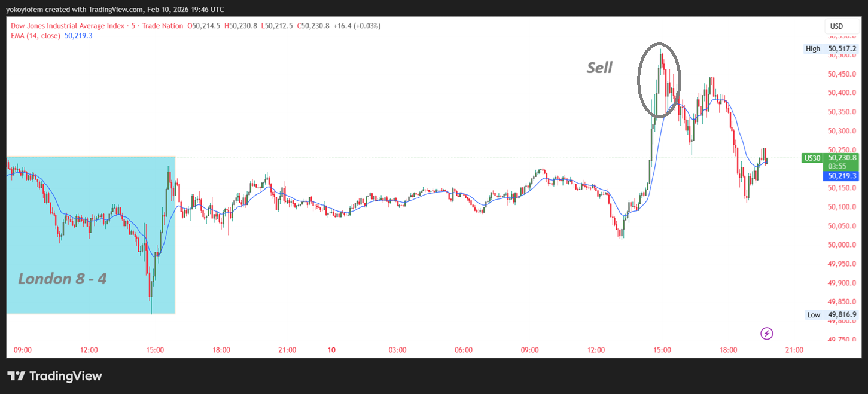Image resolution: width=868 pixels, height=394 pixels.
Task: Click the 50,100.0 price scale label
Action: 842,207
